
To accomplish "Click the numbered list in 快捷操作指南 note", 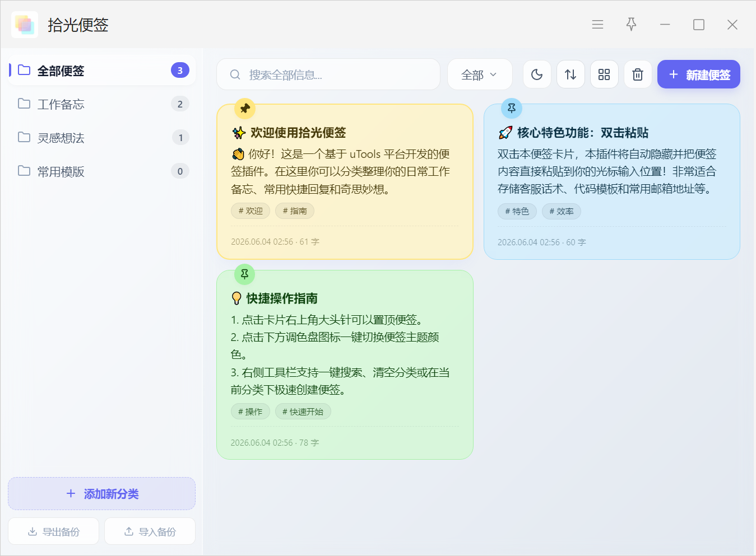I will tap(340, 354).
